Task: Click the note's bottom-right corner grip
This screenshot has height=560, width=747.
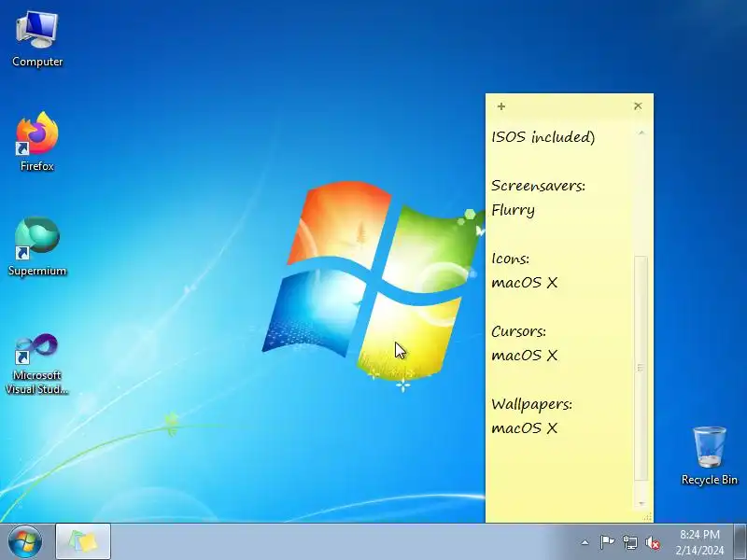Action: 647,517
